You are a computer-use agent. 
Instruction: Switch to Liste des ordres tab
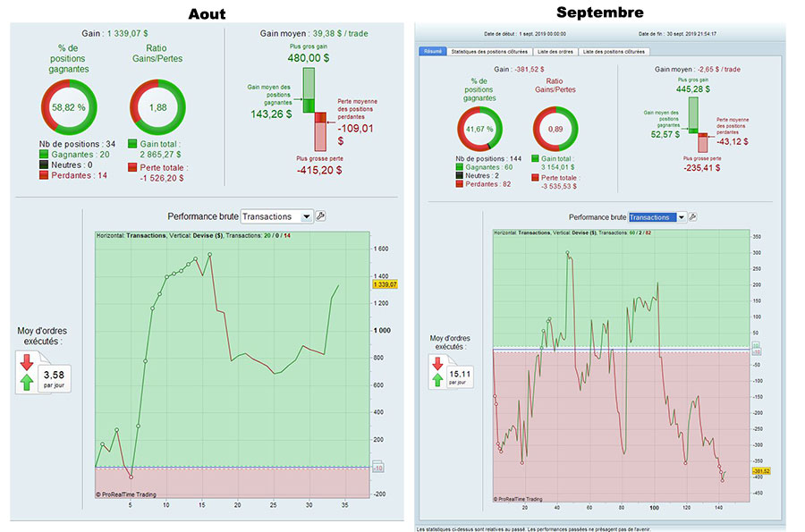pyautogui.click(x=555, y=51)
